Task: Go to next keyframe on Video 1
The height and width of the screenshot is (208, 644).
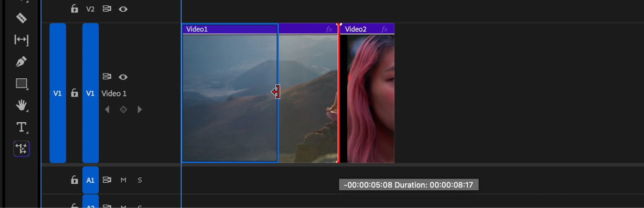Action: coord(140,109)
